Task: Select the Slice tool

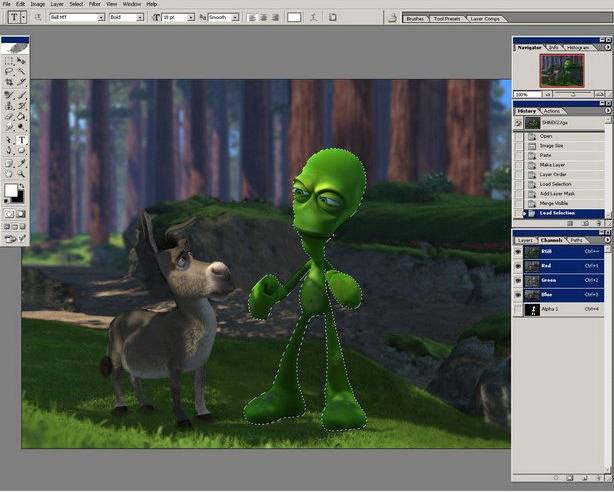Action: (x=21, y=82)
